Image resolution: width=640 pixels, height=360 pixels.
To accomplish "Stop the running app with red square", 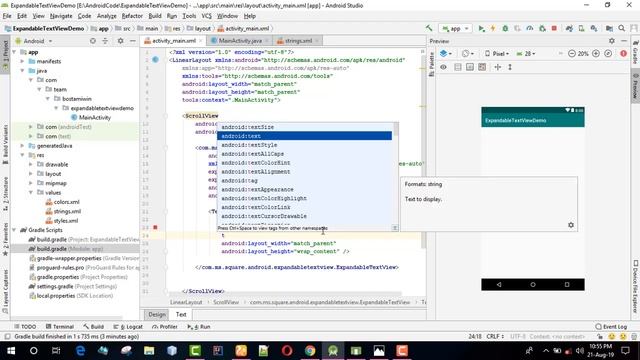I will [554, 28].
